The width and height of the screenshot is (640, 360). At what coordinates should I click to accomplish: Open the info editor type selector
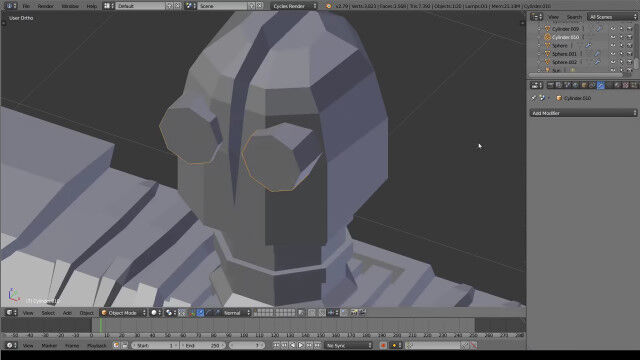coord(11,6)
